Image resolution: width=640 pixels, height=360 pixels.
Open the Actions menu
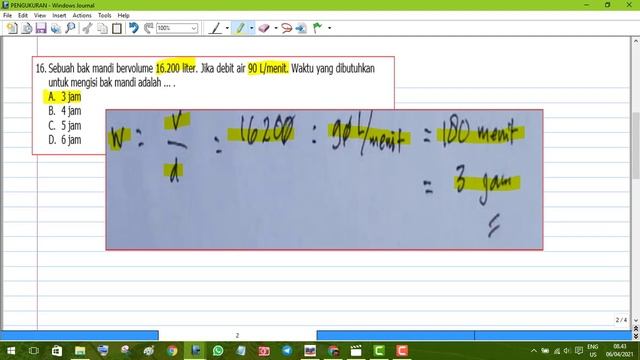[x=82, y=16]
